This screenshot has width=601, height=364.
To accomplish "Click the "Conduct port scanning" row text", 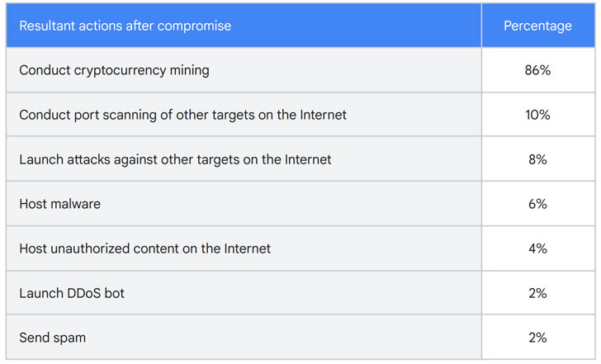I will pyautogui.click(x=182, y=115).
